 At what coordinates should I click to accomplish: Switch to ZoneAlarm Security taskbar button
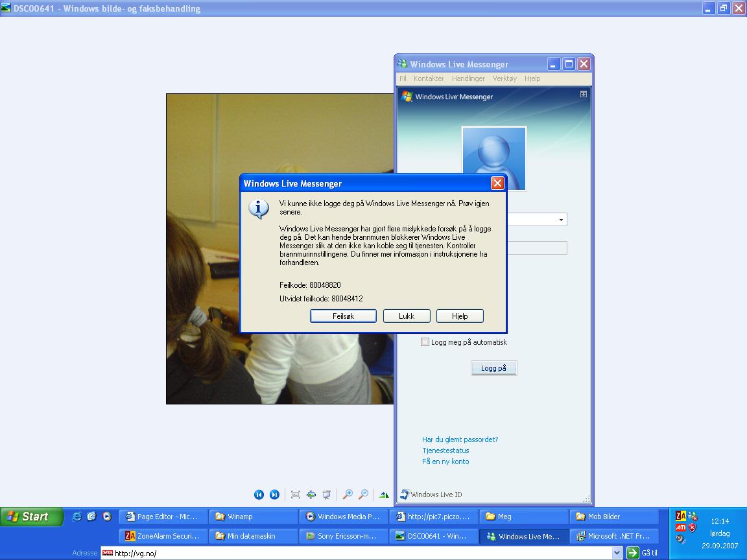tap(163, 536)
